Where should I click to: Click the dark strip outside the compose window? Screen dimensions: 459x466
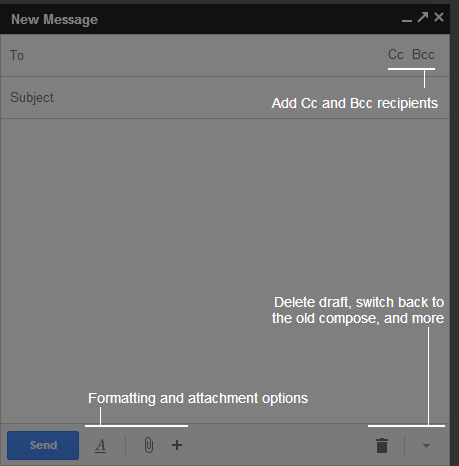click(x=455, y=233)
